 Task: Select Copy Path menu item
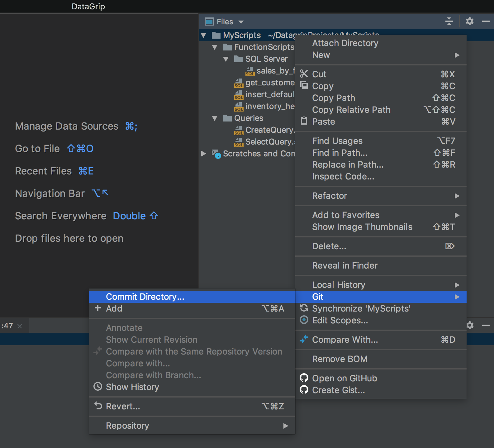click(x=381, y=98)
